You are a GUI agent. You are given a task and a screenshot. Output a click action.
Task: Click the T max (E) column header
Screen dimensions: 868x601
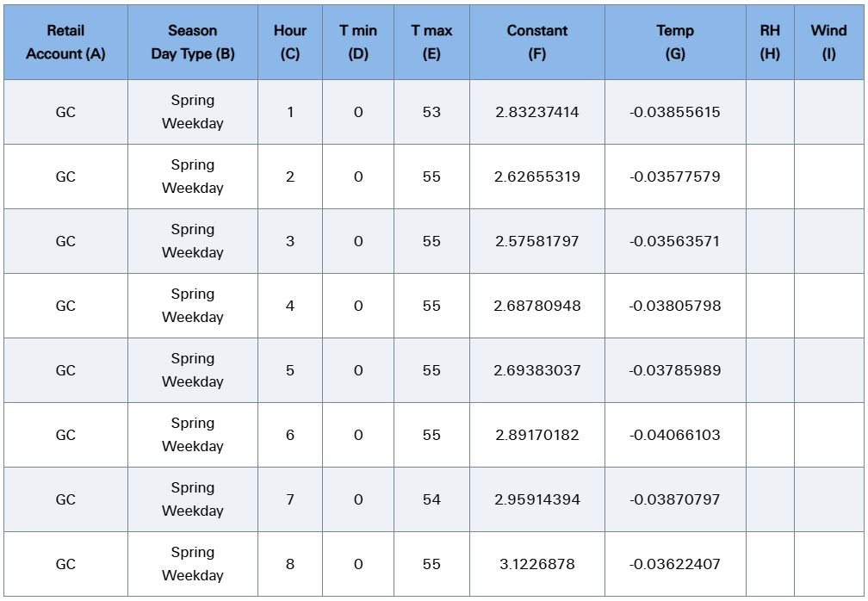431,42
